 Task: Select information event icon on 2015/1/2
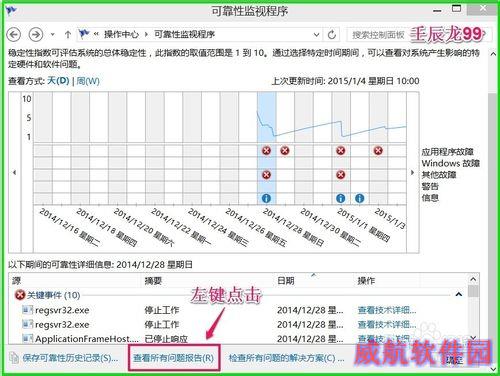pos(359,198)
